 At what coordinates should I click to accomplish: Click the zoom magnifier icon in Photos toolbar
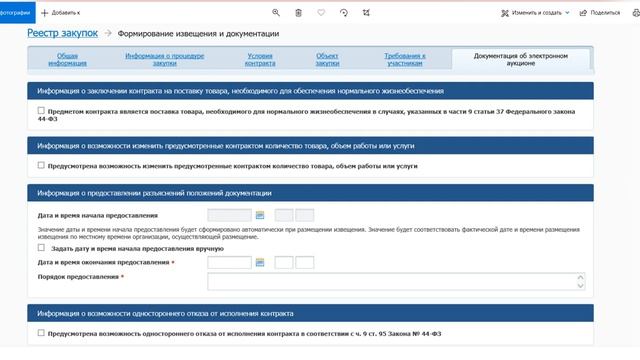(x=276, y=13)
